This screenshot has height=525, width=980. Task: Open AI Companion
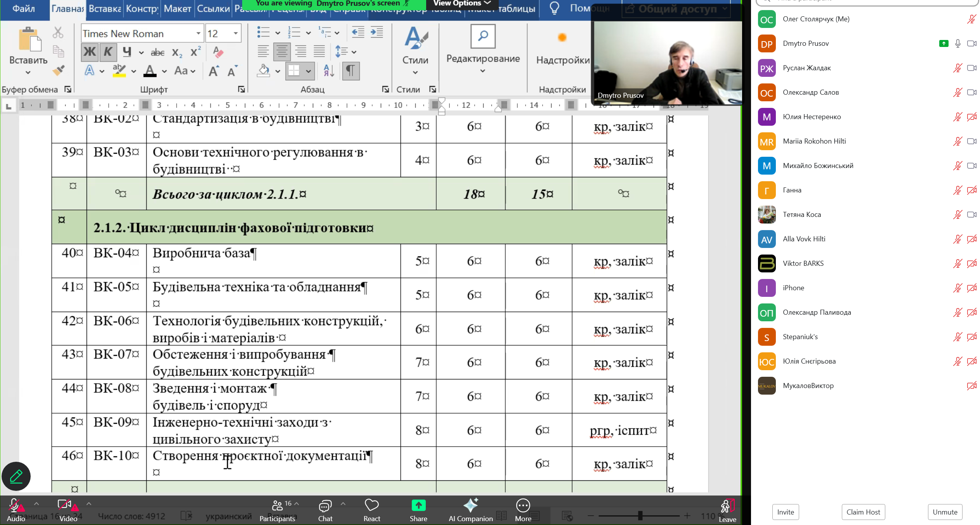[x=470, y=510]
